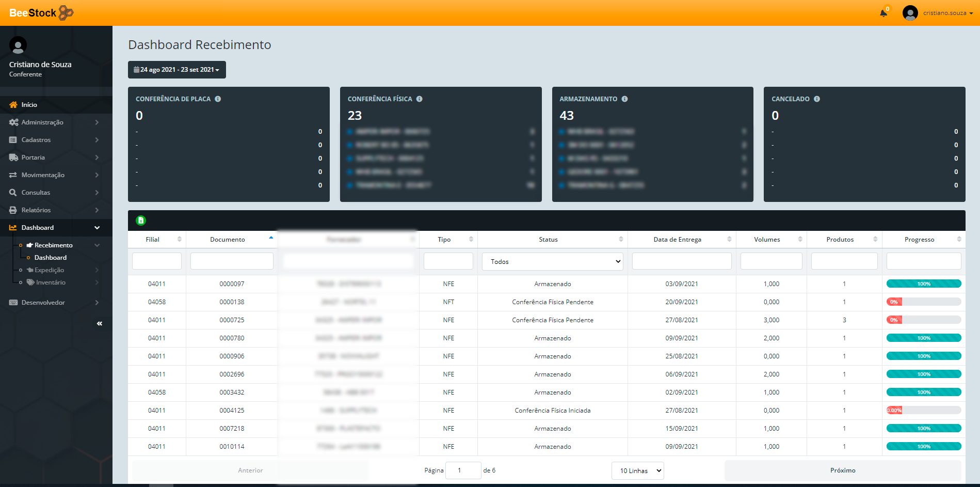Click delivery date 15/09/2021 cell
The height and width of the screenshot is (487, 980).
point(682,429)
